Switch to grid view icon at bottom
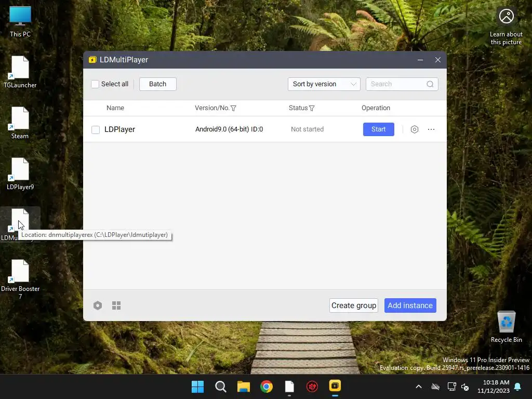 [116, 305]
